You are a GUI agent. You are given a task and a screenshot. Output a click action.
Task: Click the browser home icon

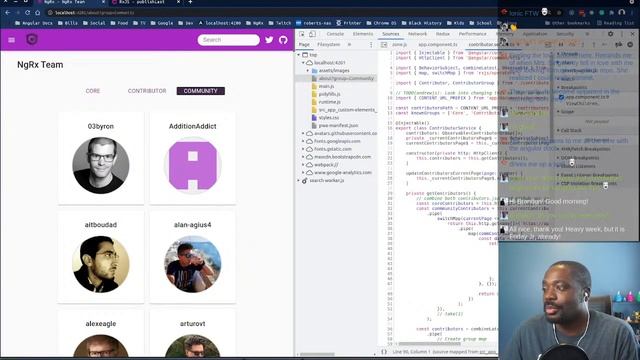click(38, 13)
